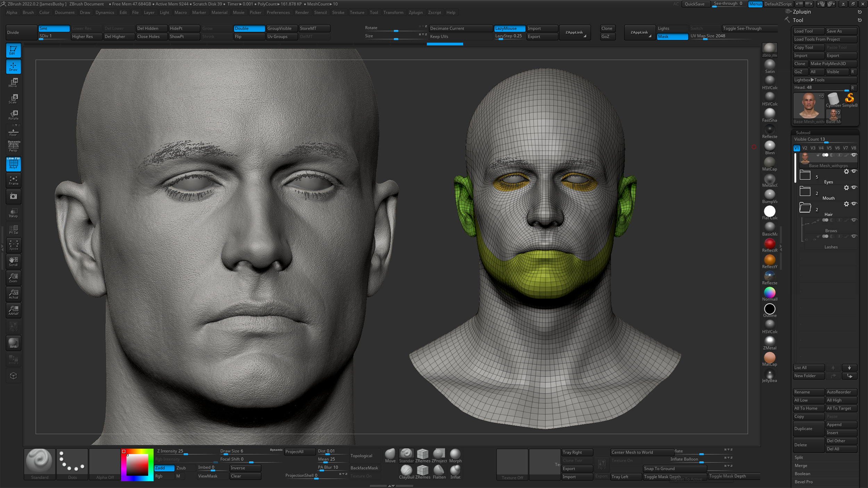Toggle visibility of the Brows subtool
The image size is (868, 488).
[854, 220]
